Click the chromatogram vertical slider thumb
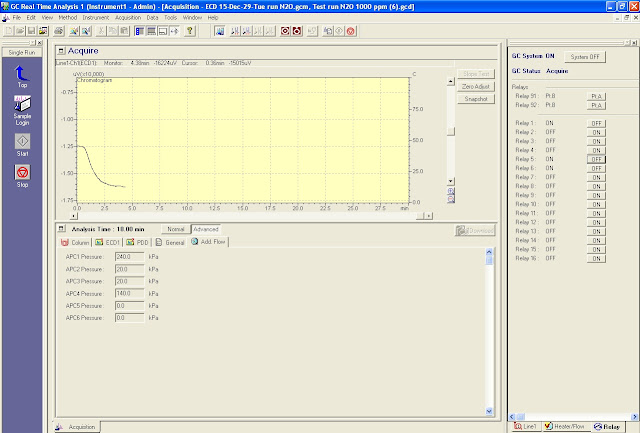This screenshot has height=433, width=640. coord(451,131)
